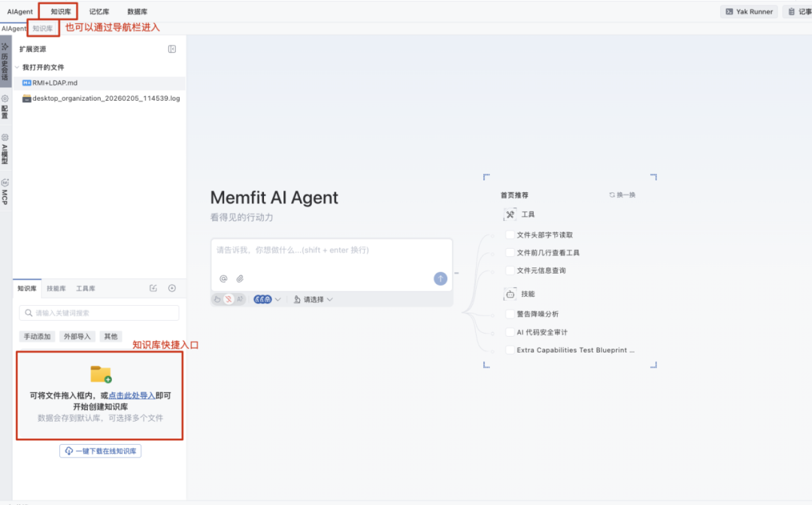Switch to the 技能库 panel tab
The height and width of the screenshot is (505, 812).
[56, 289]
